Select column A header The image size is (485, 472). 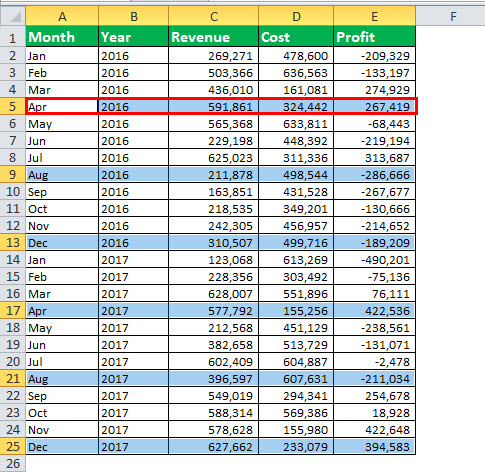pyautogui.click(x=62, y=16)
